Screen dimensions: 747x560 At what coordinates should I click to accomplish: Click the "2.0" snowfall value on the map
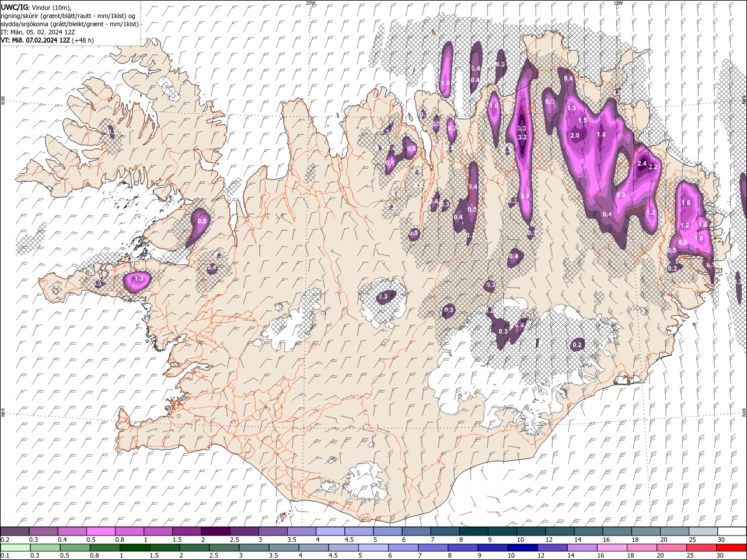tap(575, 135)
